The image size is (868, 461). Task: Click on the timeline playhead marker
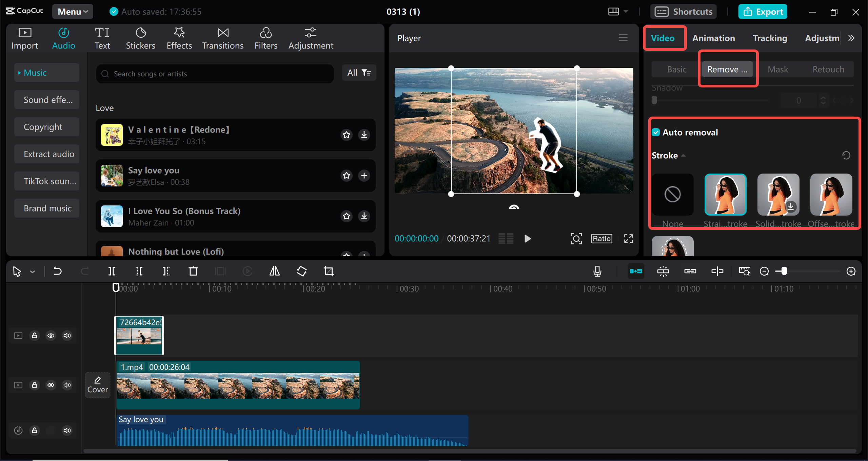(115, 287)
